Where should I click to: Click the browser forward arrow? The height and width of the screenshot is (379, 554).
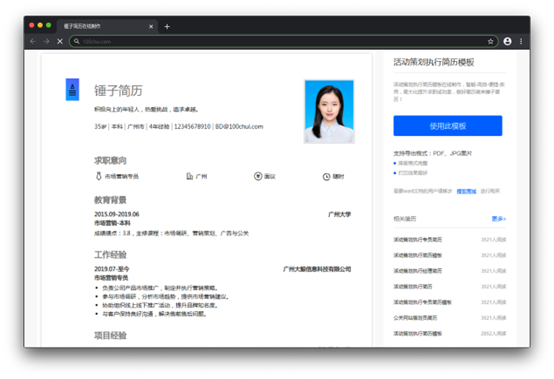click(46, 41)
